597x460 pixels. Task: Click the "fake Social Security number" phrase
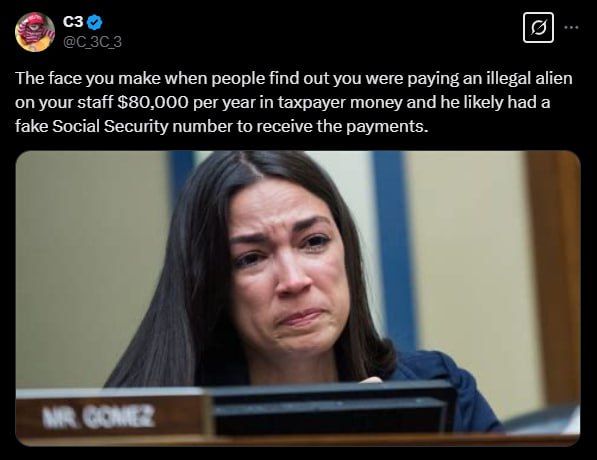pyautogui.click(x=124, y=126)
